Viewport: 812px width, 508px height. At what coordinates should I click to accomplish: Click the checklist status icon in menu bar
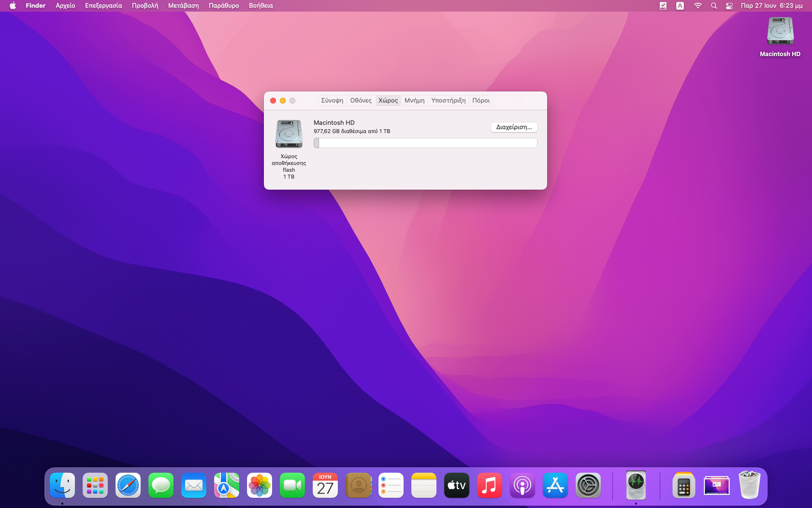(x=663, y=6)
